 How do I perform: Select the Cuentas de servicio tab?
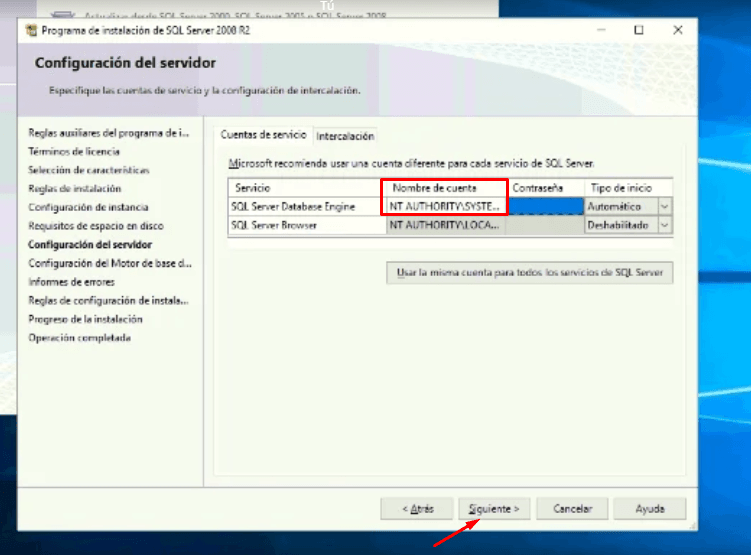click(260, 135)
